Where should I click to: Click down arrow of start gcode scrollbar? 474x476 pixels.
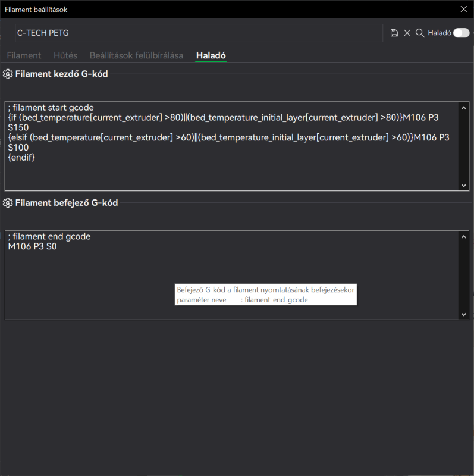(x=464, y=185)
